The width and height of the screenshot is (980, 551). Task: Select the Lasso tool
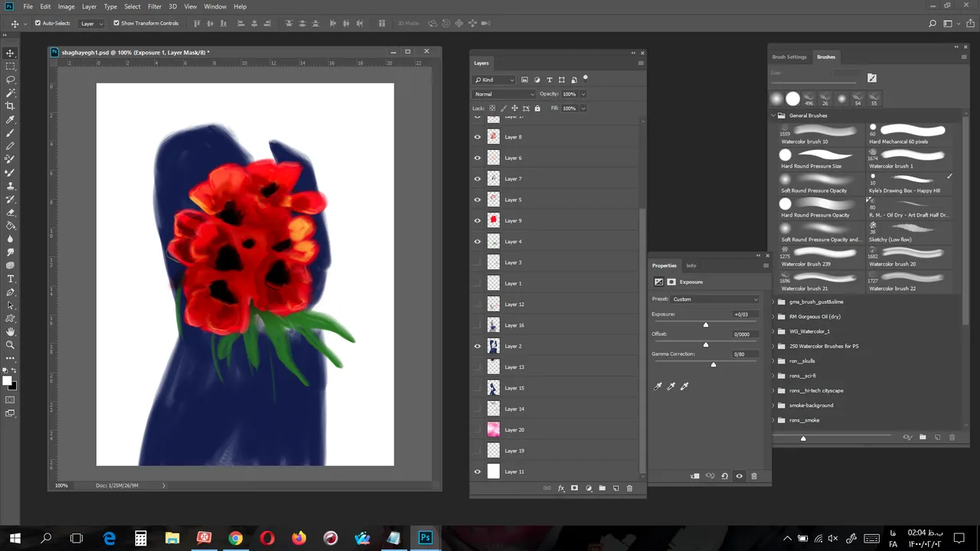[x=10, y=80]
